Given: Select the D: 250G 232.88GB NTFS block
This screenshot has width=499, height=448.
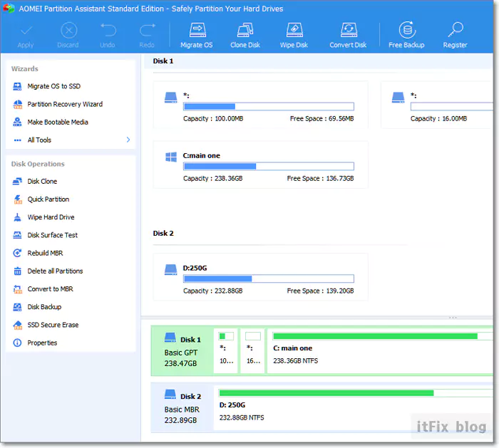Looking at the screenshot, I should [x=354, y=407].
